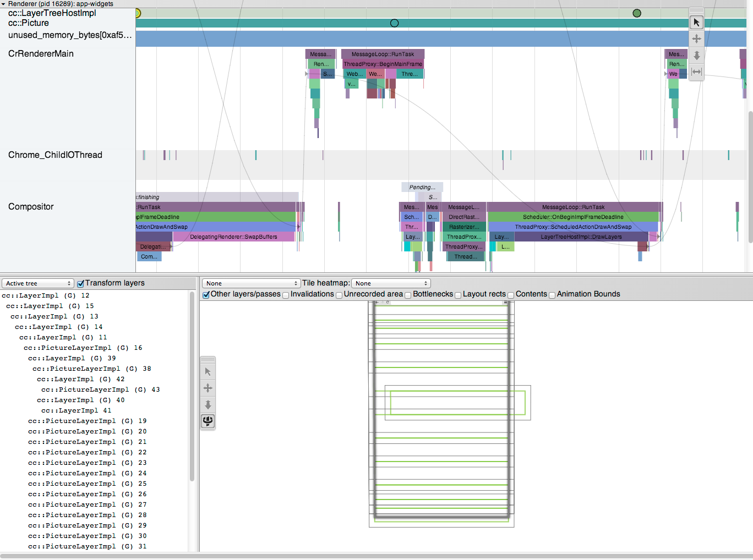Open the Tile heatmap dropdown
Image resolution: width=753 pixels, height=560 pixels.
(x=391, y=283)
